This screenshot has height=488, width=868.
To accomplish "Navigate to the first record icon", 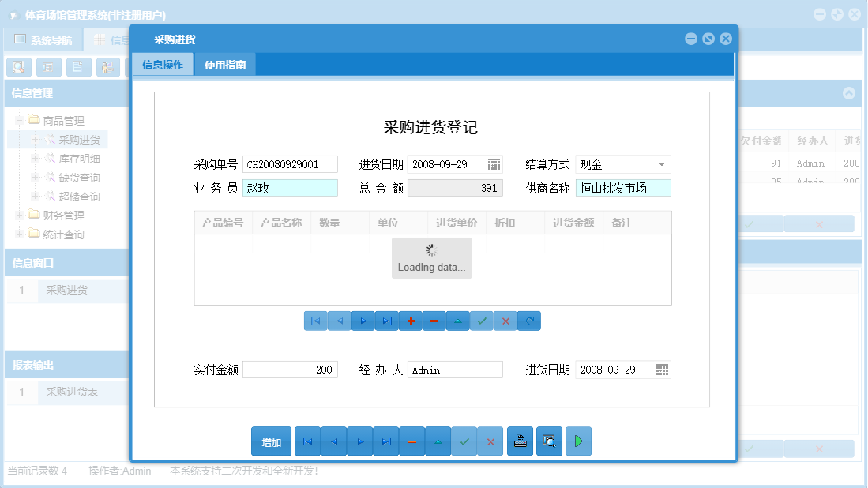I will pos(316,321).
